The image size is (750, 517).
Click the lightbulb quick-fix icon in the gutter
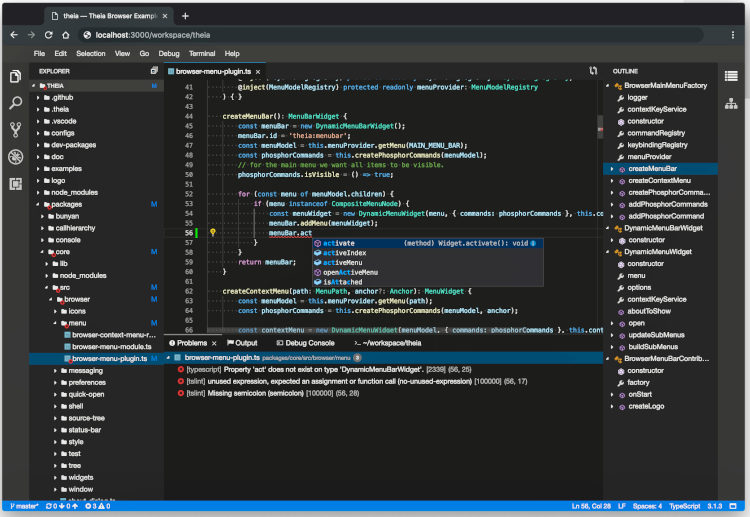[x=213, y=232]
